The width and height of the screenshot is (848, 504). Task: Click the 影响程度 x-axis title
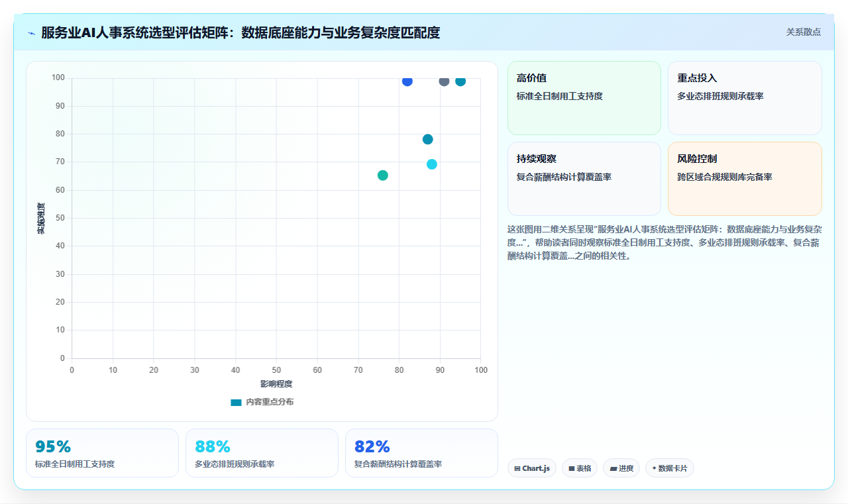click(276, 384)
